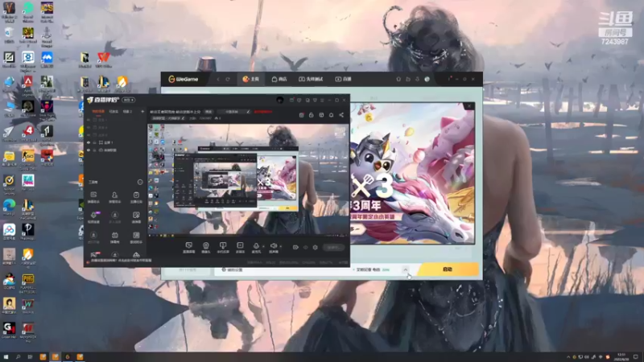Open the 3周年 anniversary banner image
The height and width of the screenshot is (362, 644).
click(412, 173)
